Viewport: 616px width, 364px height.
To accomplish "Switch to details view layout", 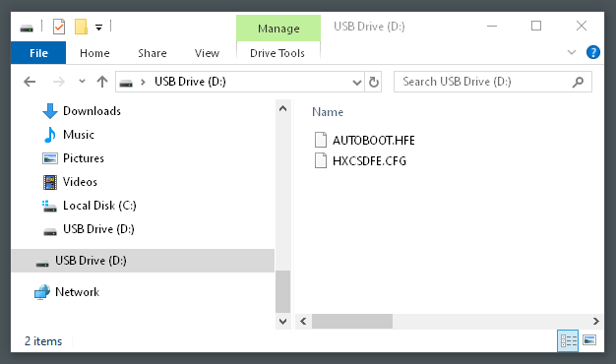I will coord(568,340).
